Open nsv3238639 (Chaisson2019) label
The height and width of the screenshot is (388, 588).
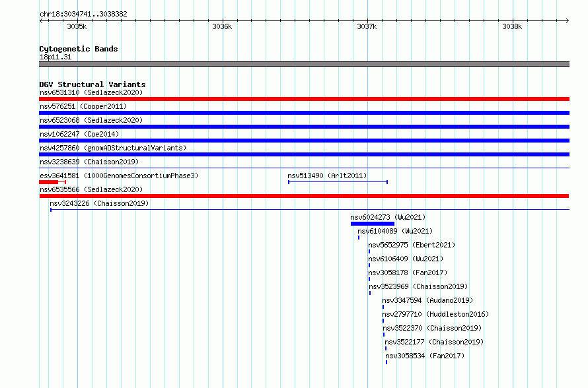[89, 162]
